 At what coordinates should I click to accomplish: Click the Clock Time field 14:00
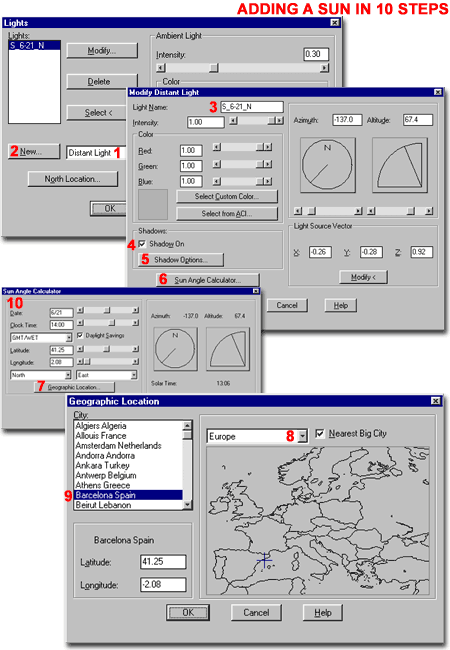(61, 325)
